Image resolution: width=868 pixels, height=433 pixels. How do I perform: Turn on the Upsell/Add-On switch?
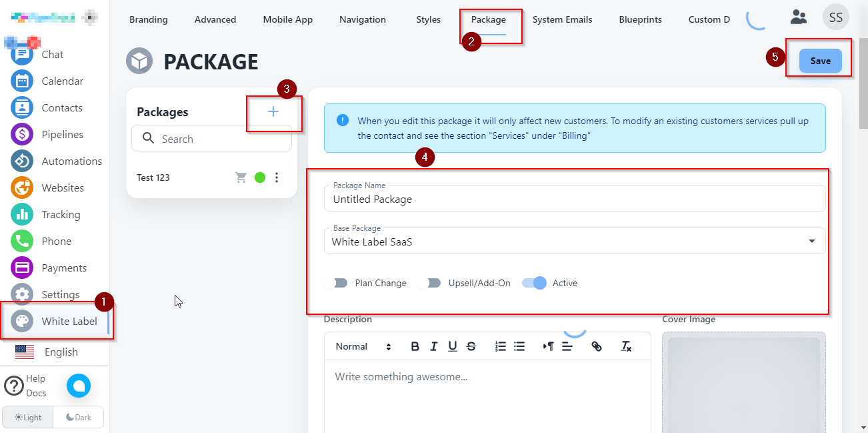[430, 283]
